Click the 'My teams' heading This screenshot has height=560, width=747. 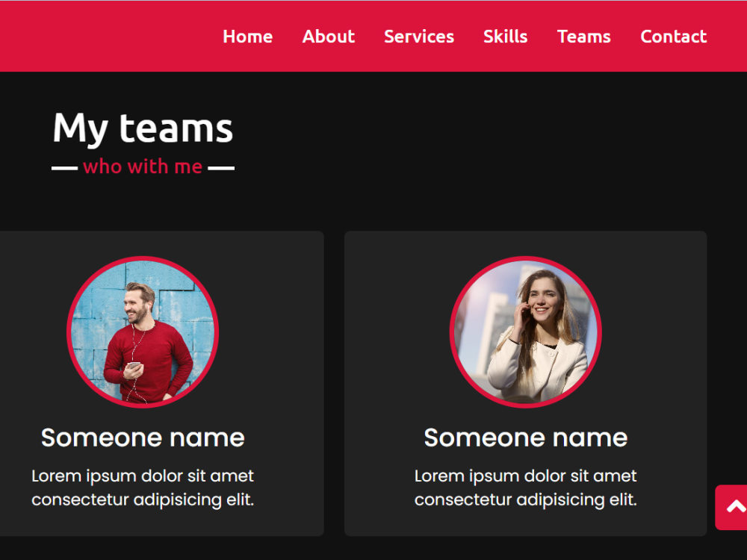click(x=143, y=128)
